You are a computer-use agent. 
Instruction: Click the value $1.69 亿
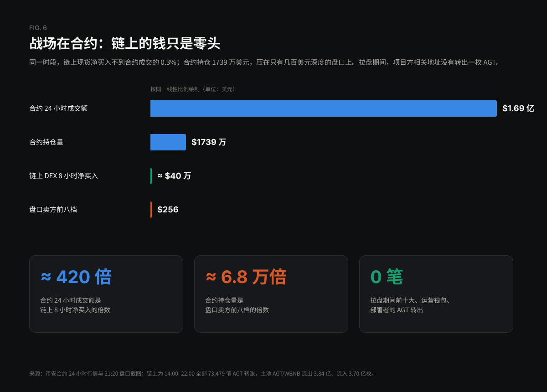coord(518,108)
